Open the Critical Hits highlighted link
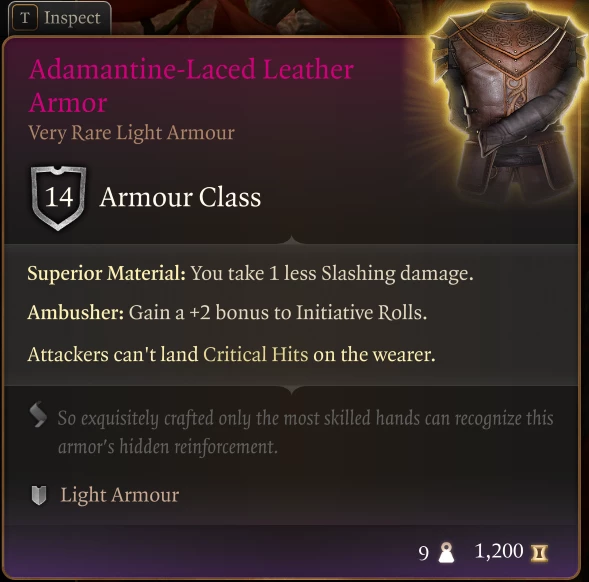The height and width of the screenshot is (582, 589). 255,354
